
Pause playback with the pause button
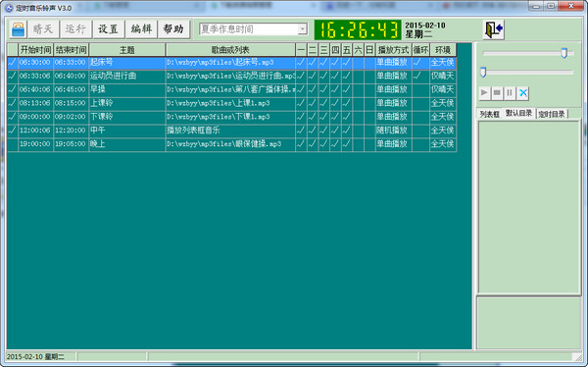point(510,92)
